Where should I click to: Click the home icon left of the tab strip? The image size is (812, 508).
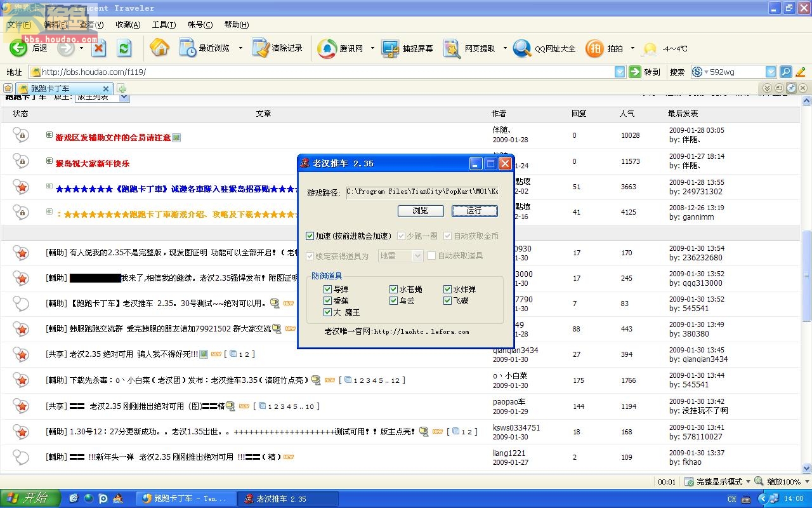(x=8, y=88)
